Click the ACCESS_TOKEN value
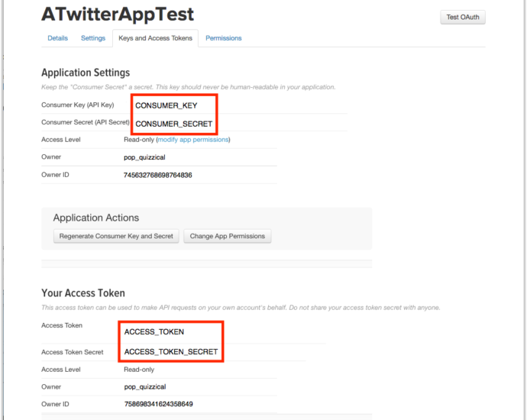 (x=154, y=331)
